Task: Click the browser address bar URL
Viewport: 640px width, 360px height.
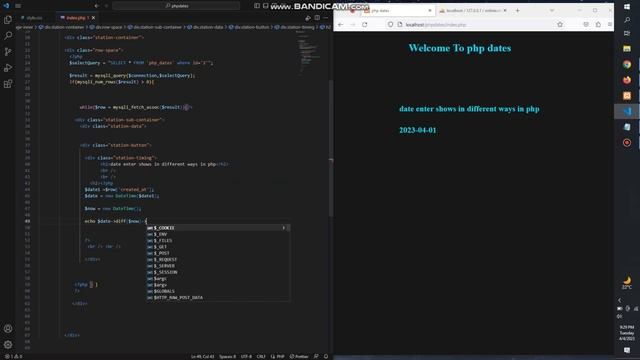Action: (x=436, y=25)
